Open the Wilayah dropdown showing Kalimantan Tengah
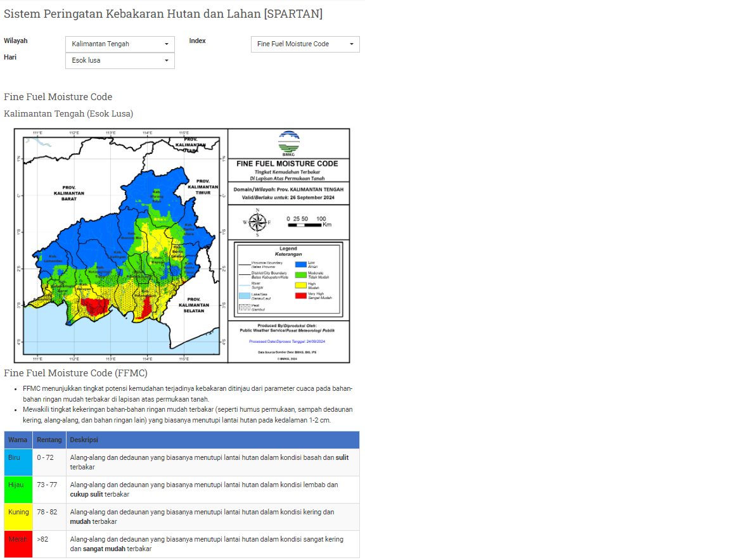The height and width of the screenshot is (560, 730). pyautogui.click(x=120, y=44)
